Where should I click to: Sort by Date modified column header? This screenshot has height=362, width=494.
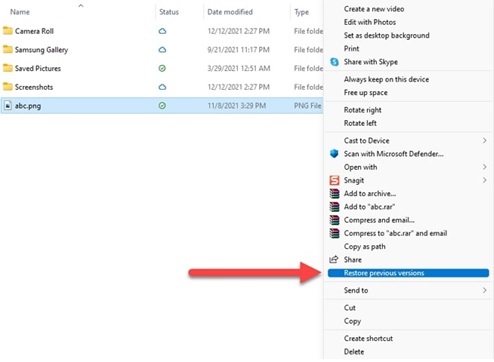coord(230,12)
